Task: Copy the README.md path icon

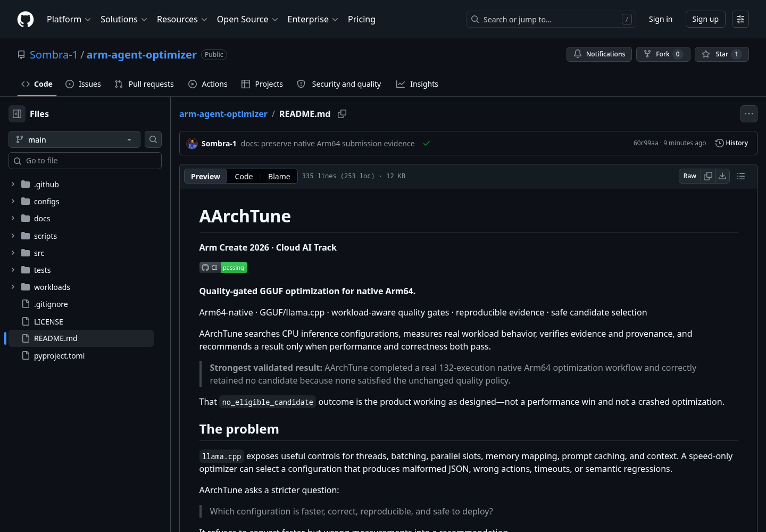Action: tap(342, 114)
